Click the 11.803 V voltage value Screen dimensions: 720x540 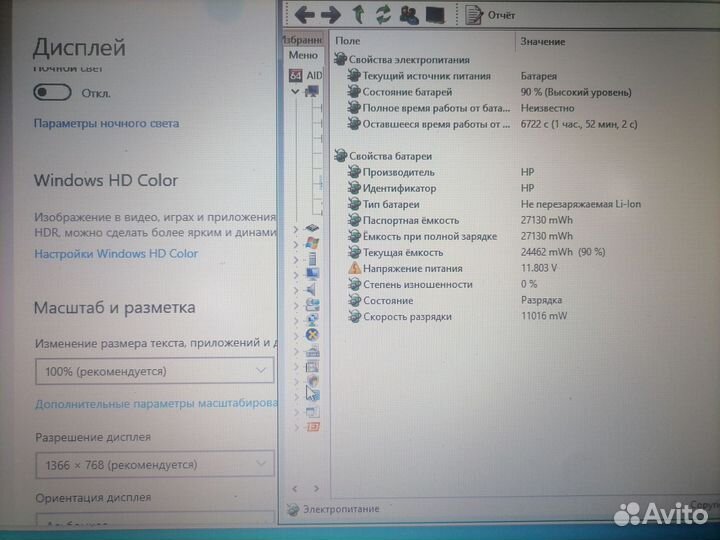(539, 268)
